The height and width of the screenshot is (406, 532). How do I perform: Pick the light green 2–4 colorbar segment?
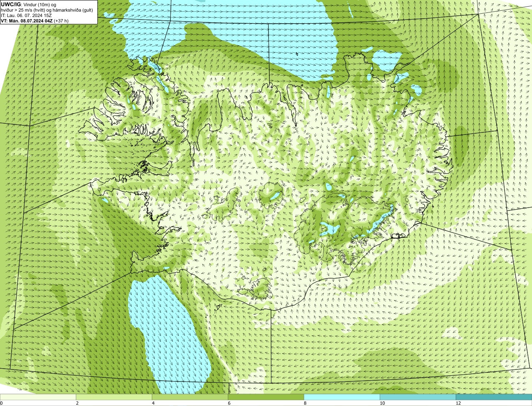[114, 397]
